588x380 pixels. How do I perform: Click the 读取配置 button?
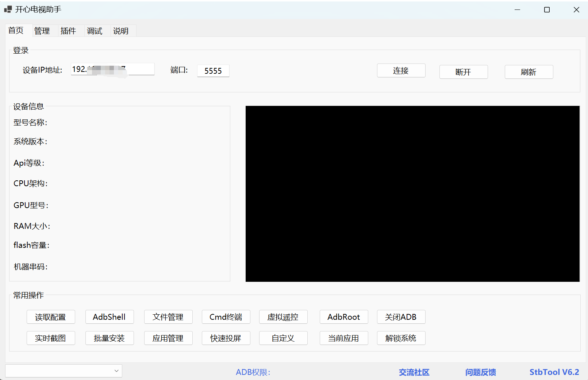pos(51,317)
